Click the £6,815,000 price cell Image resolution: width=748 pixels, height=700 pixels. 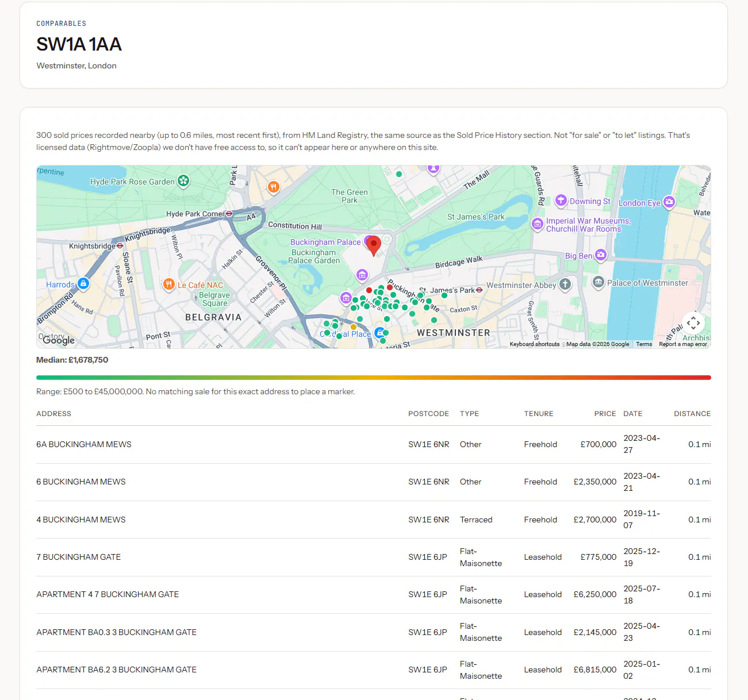(x=595, y=670)
